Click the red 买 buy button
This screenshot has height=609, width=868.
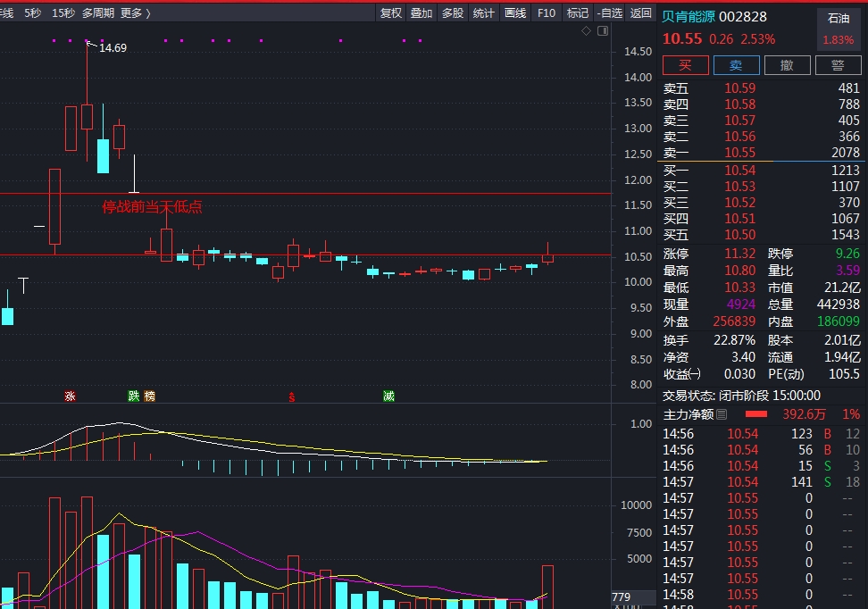(685, 65)
